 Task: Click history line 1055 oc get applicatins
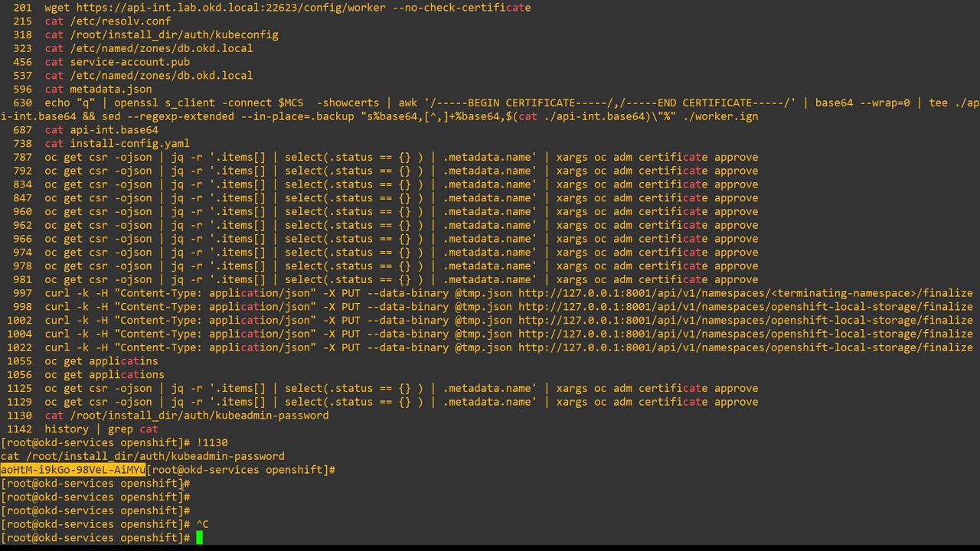(x=101, y=361)
